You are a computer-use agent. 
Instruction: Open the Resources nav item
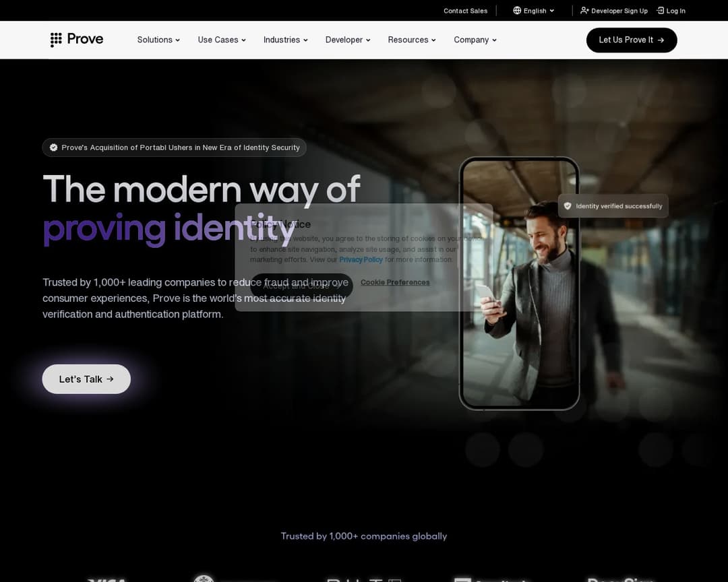click(x=412, y=40)
